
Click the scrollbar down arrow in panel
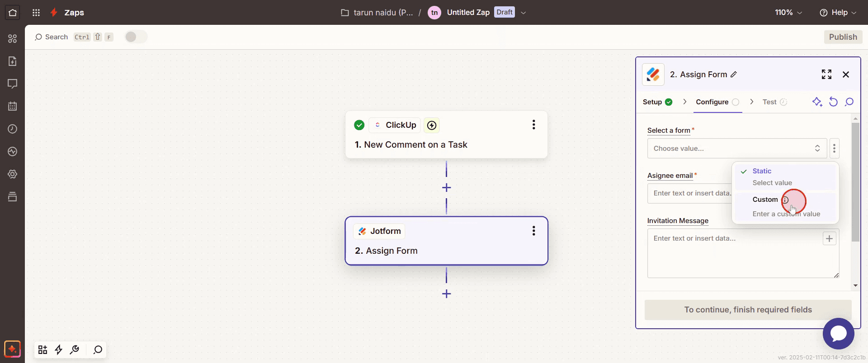click(855, 285)
